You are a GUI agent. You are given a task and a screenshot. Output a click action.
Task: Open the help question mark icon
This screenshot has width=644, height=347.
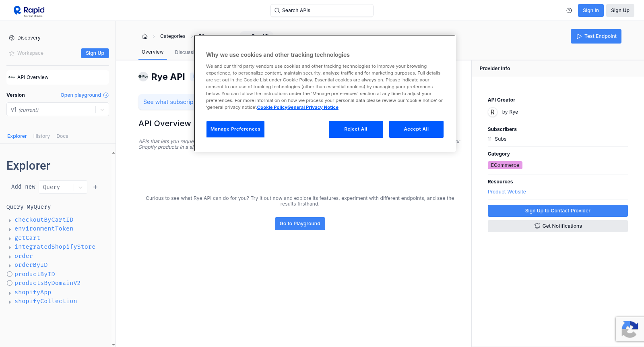click(x=569, y=10)
